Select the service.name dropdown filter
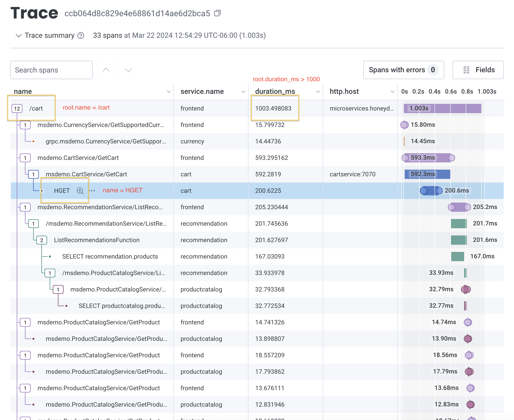Screen dimensions: 514x420 pyautogui.click(x=243, y=91)
